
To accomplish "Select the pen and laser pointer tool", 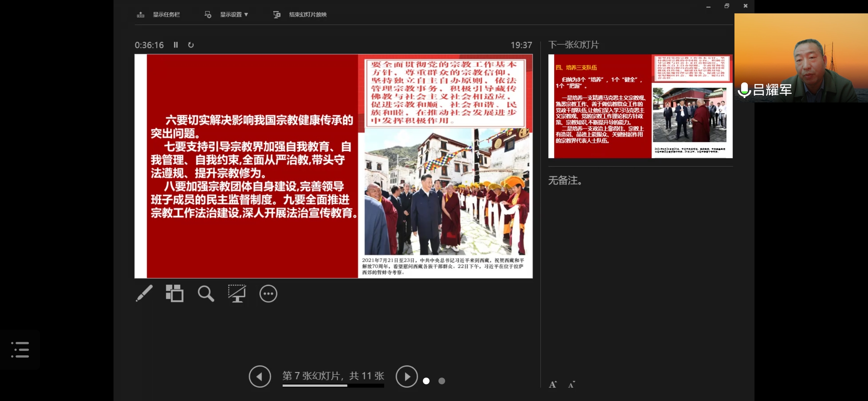I will pos(144,293).
